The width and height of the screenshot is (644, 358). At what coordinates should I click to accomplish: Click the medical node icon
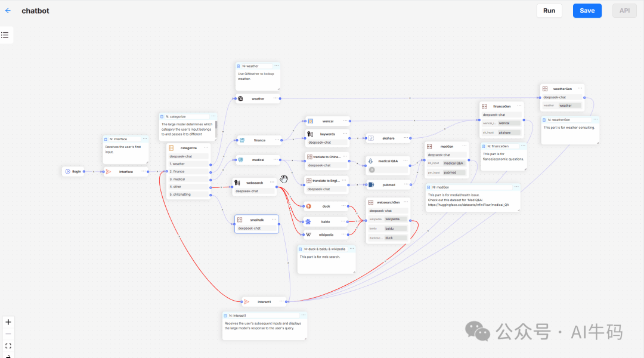click(241, 160)
